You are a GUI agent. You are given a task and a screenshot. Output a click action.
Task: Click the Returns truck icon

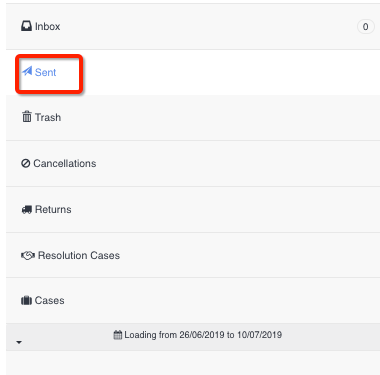click(27, 209)
